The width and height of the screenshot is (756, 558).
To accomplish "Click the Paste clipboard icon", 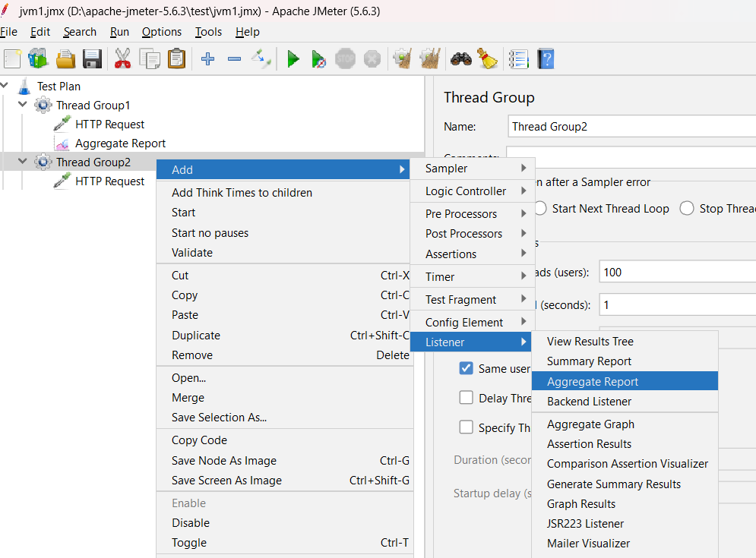I will pos(176,59).
